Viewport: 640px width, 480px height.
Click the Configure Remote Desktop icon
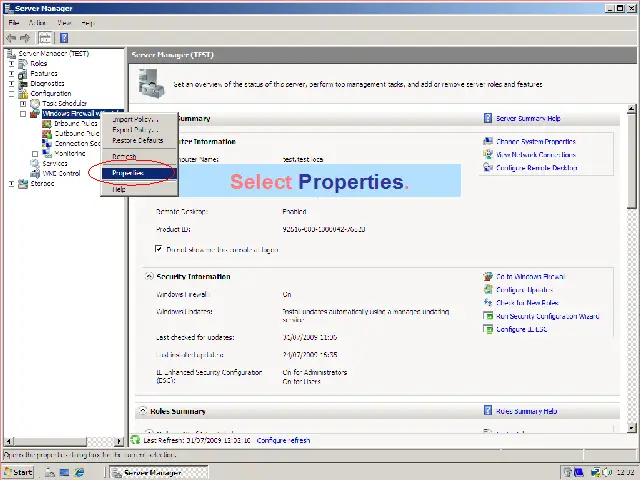coord(488,167)
